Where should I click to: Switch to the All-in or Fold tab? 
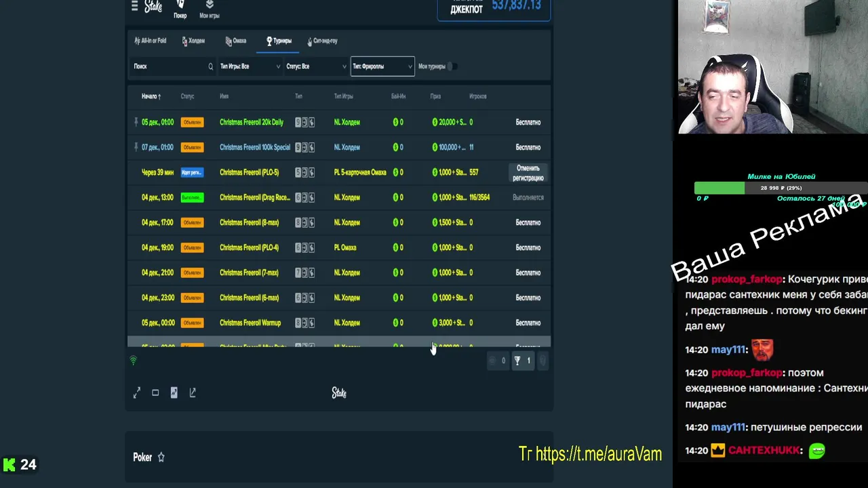click(x=151, y=41)
